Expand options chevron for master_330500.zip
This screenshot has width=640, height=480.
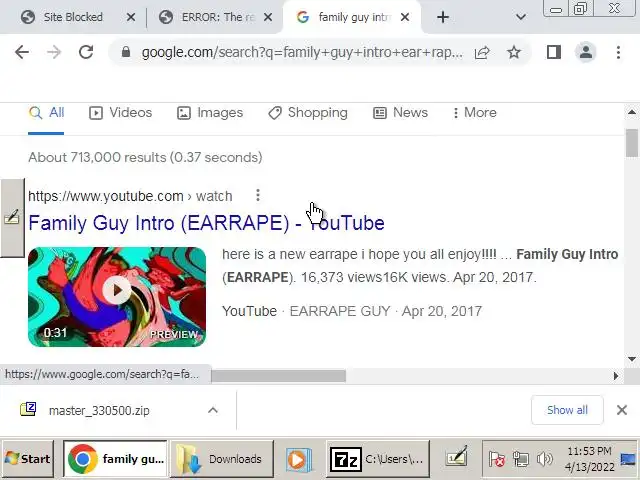[213, 410]
